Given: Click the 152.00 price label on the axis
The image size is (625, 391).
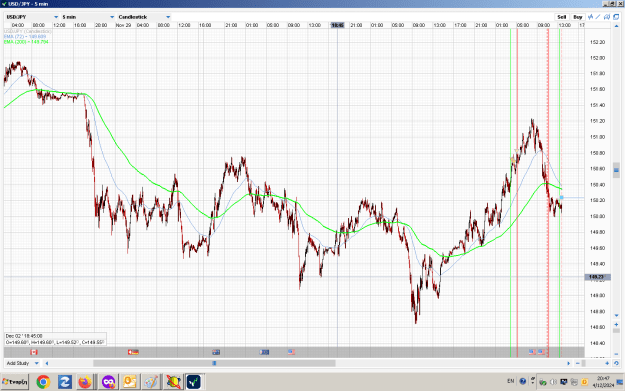Looking at the screenshot, I should pos(597,58).
